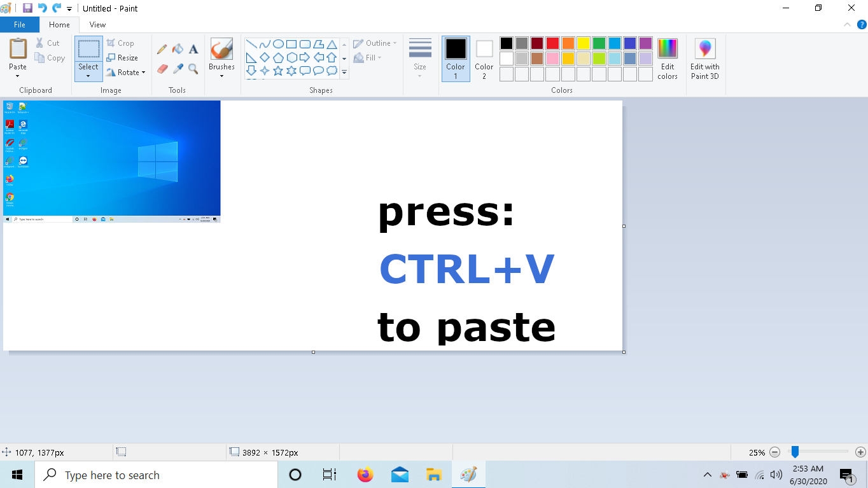
Task: Open the File menu
Action: coord(20,25)
